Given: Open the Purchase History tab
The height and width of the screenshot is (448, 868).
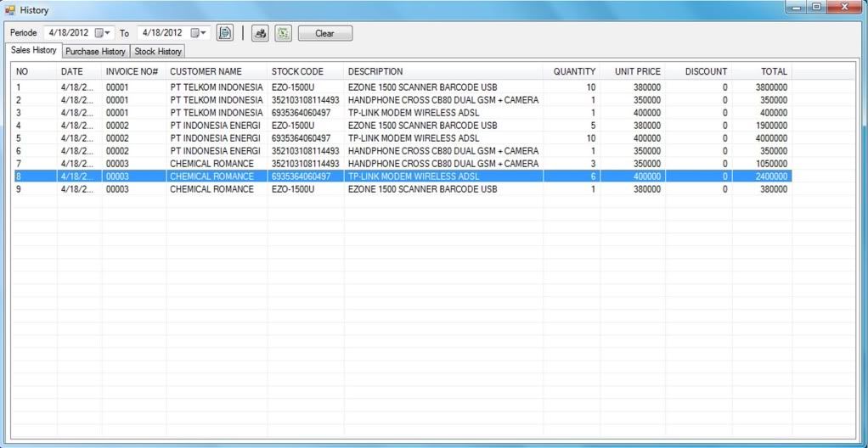Looking at the screenshot, I should click(x=96, y=52).
